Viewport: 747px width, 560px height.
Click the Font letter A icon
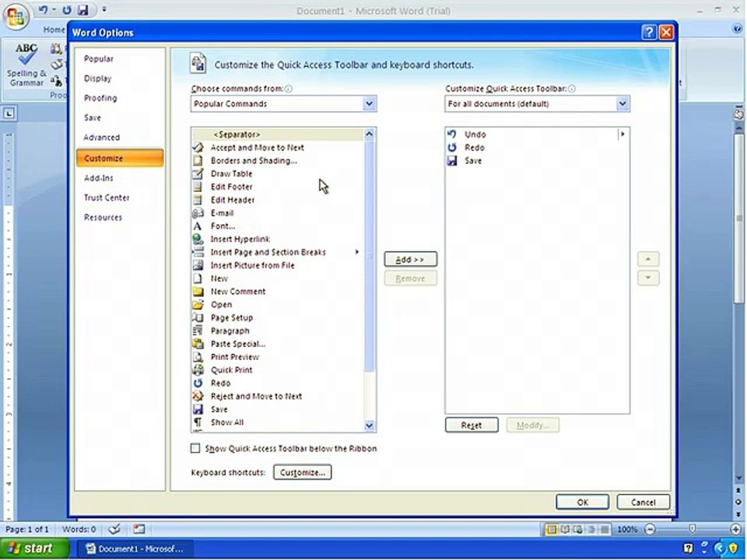click(x=198, y=226)
